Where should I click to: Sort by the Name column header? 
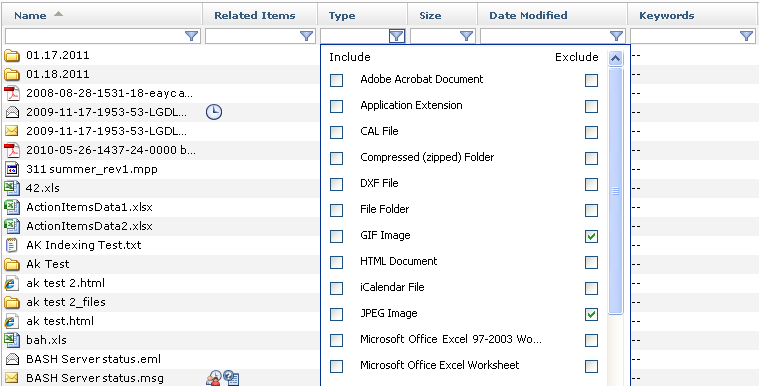[30, 15]
